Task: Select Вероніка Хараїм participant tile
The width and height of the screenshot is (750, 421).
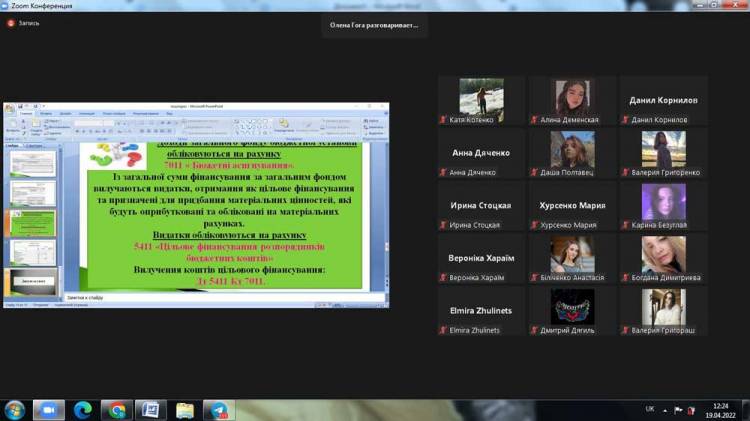Action: tap(481, 257)
